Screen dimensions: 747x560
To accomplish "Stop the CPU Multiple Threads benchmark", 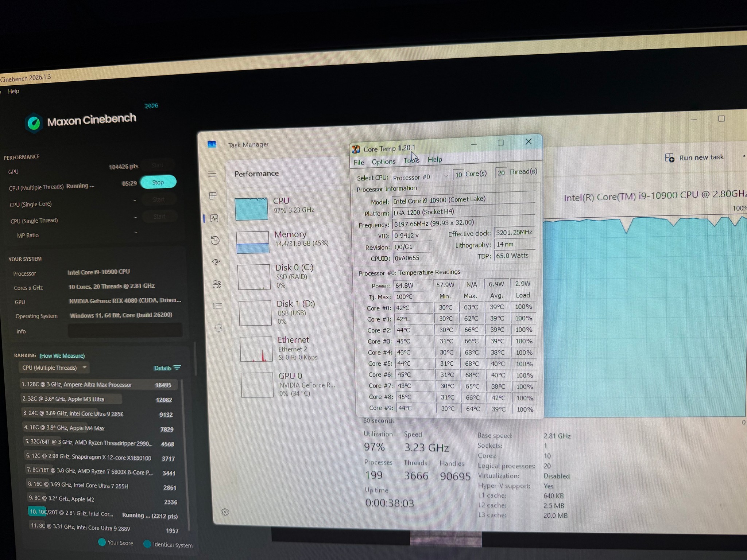I will point(158,182).
